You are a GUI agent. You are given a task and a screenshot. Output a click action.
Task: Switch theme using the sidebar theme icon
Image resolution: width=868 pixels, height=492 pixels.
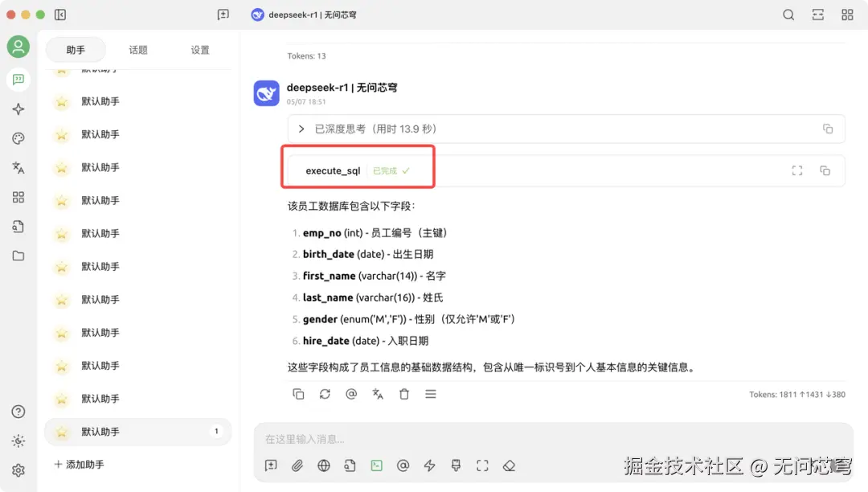pyautogui.click(x=18, y=441)
